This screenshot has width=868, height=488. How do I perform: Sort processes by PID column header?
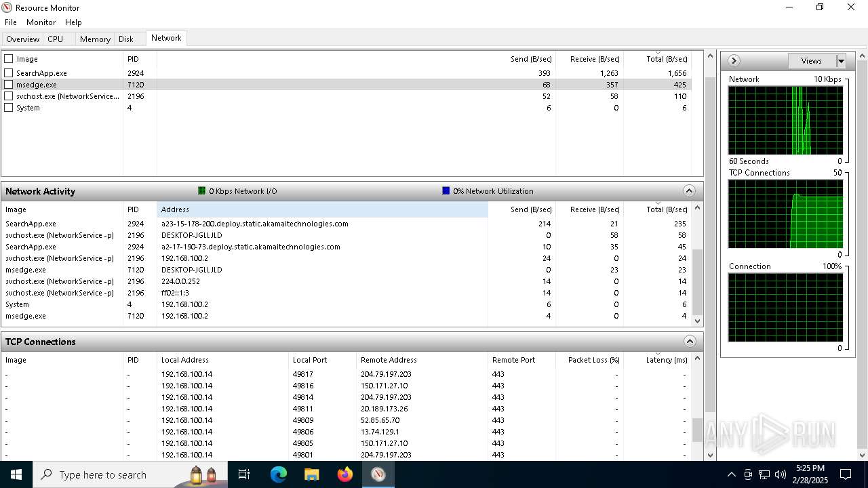[x=140, y=59]
